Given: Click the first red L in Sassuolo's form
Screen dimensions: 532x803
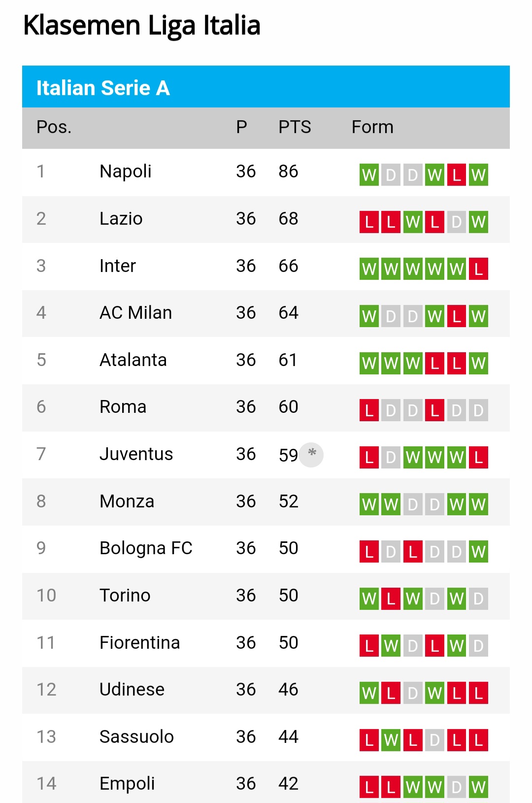Looking at the screenshot, I should click(x=369, y=740).
